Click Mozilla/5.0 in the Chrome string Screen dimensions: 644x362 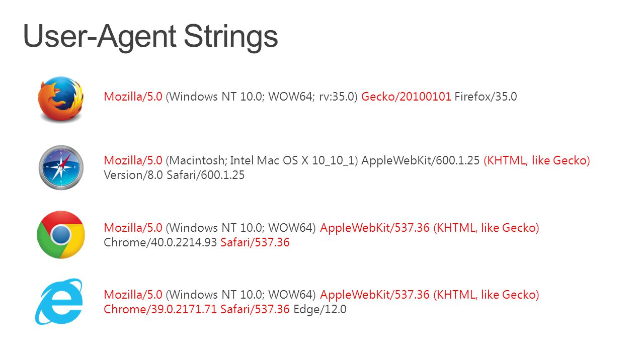(133, 228)
